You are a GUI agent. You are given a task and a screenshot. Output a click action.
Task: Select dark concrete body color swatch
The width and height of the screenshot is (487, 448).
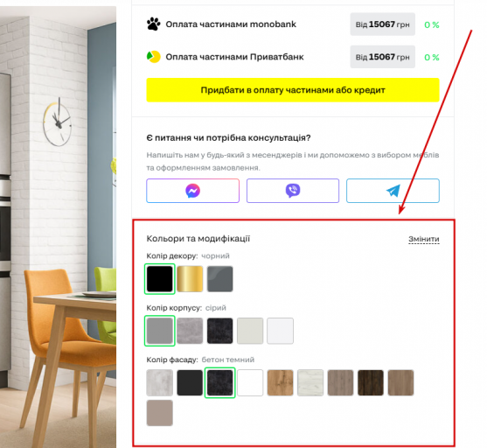220,331
